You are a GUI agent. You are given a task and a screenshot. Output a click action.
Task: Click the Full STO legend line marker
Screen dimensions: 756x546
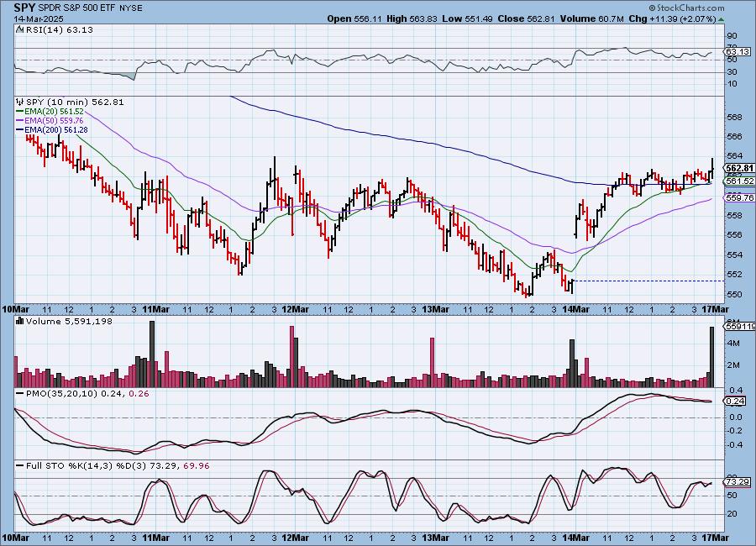pos(20,466)
